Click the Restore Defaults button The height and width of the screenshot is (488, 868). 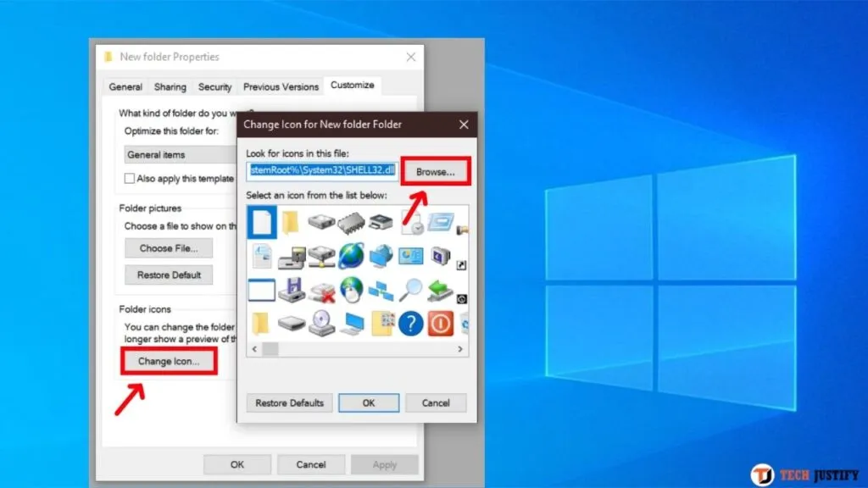point(288,402)
